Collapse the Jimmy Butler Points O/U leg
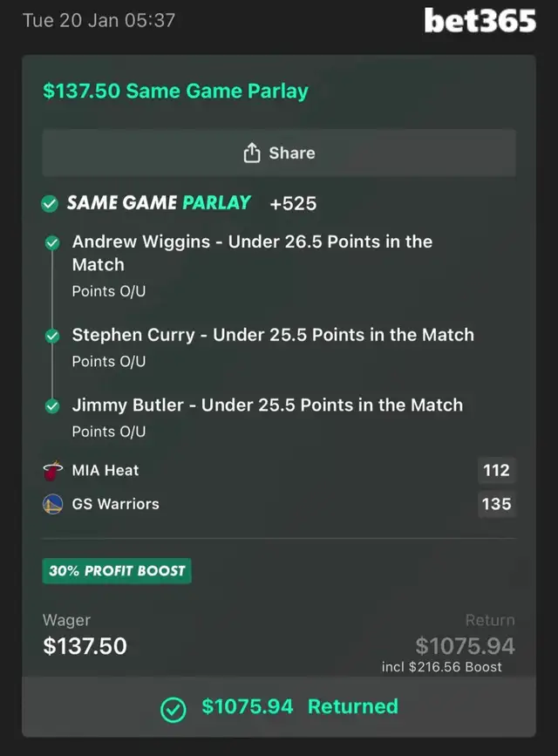Image resolution: width=558 pixels, height=756 pixels. [x=108, y=431]
